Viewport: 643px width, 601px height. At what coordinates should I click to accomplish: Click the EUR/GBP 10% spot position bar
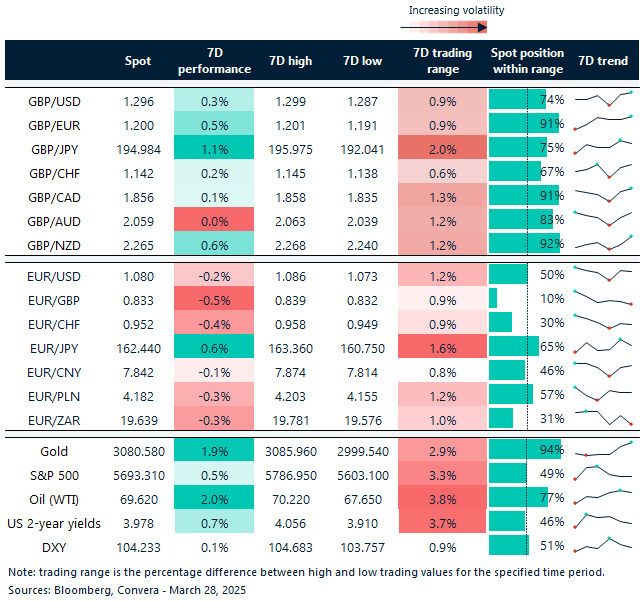tap(493, 298)
